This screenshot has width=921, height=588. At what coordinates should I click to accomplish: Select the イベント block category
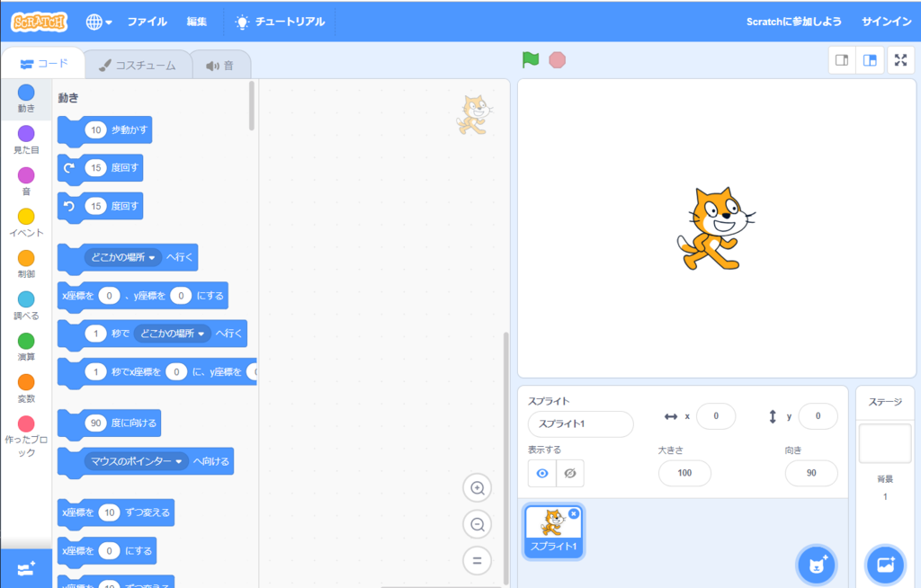click(26, 223)
